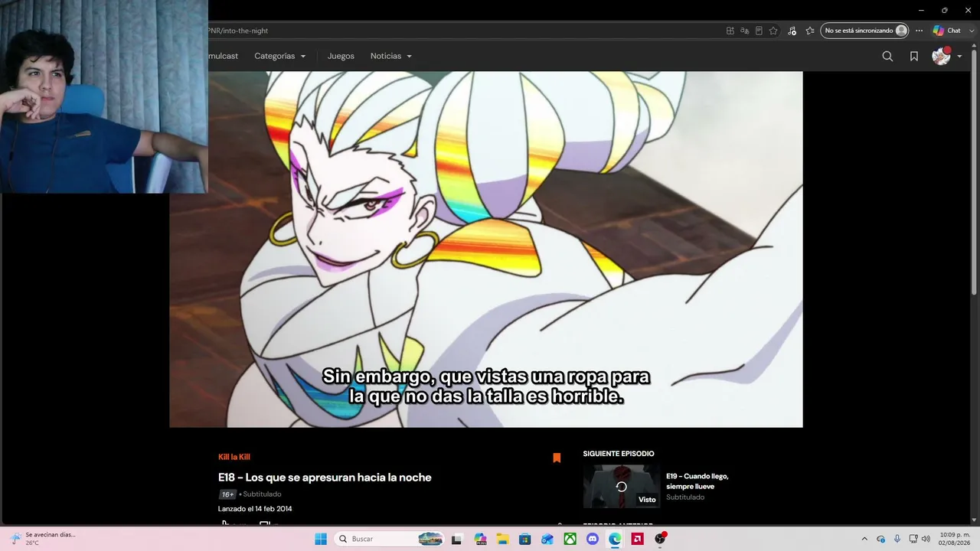Click the microphone tray icon
This screenshot has height=551, width=980.
pyautogui.click(x=897, y=539)
